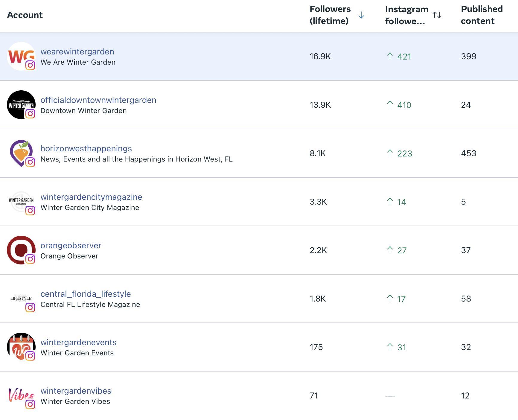Click the Orange Observer red circle avatar
This screenshot has height=420, width=518.
(21, 250)
